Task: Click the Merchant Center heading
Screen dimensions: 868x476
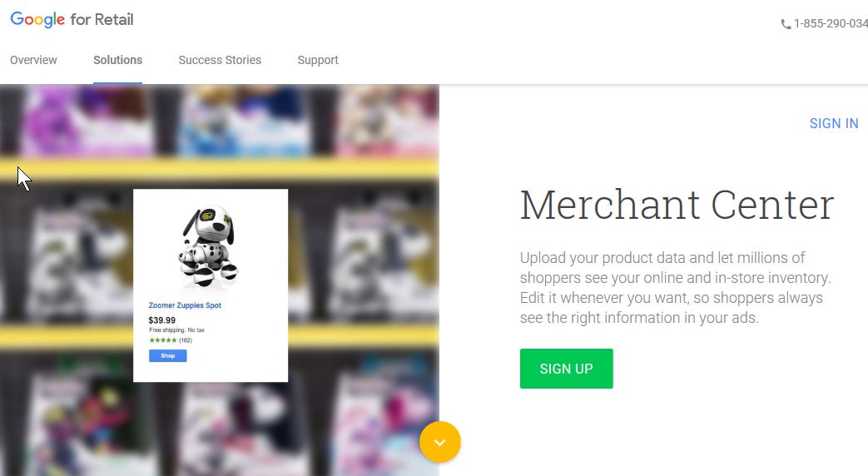Action: click(x=677, y=205)
